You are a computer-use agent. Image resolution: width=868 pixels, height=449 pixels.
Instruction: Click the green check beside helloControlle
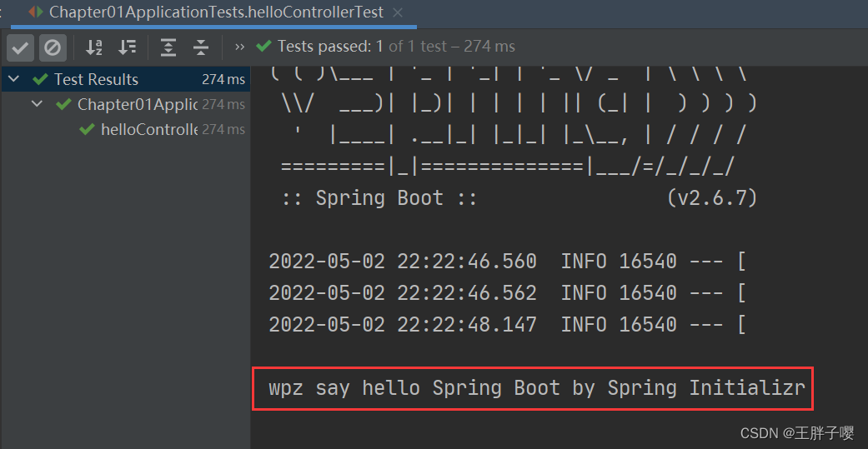88,129
